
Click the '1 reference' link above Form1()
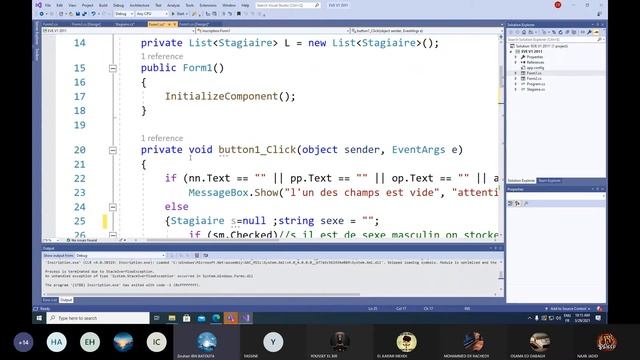[x=162, y=56]
